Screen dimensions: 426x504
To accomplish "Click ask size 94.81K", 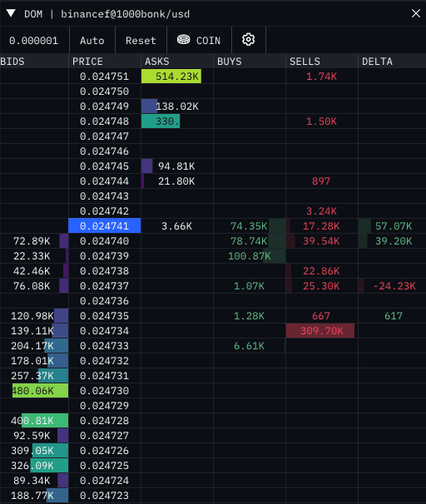I will click(176, 166).
